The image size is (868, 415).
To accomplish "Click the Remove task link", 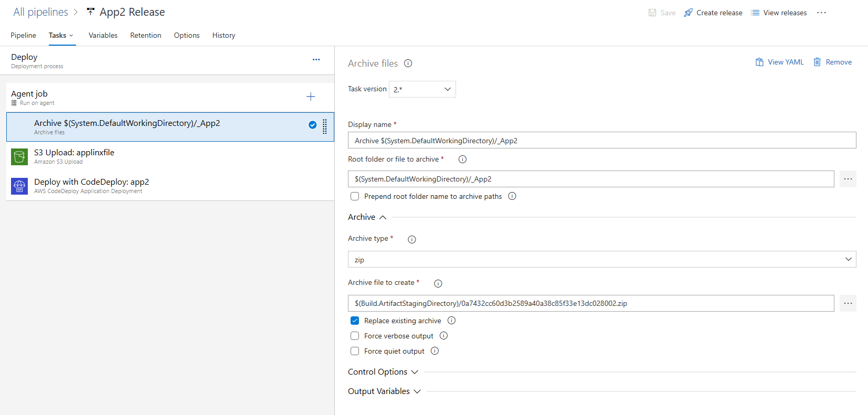I will 832,62.
